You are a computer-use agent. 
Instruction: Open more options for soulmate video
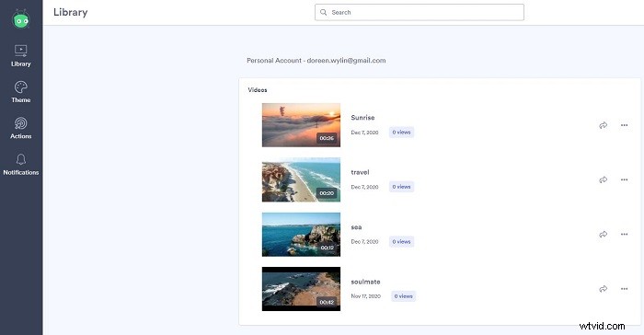click(x=625, y=289)
